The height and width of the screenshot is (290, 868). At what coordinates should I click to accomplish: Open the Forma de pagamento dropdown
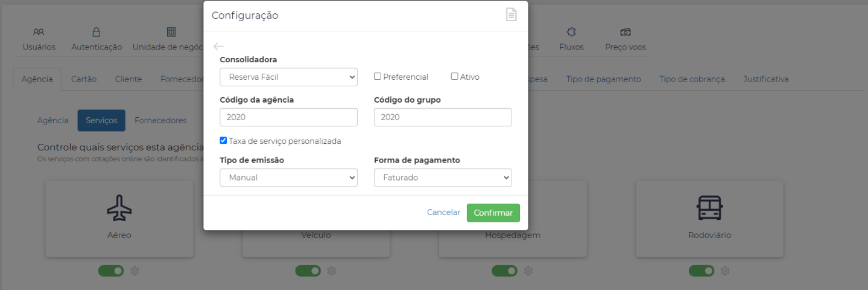pos(443,178)
